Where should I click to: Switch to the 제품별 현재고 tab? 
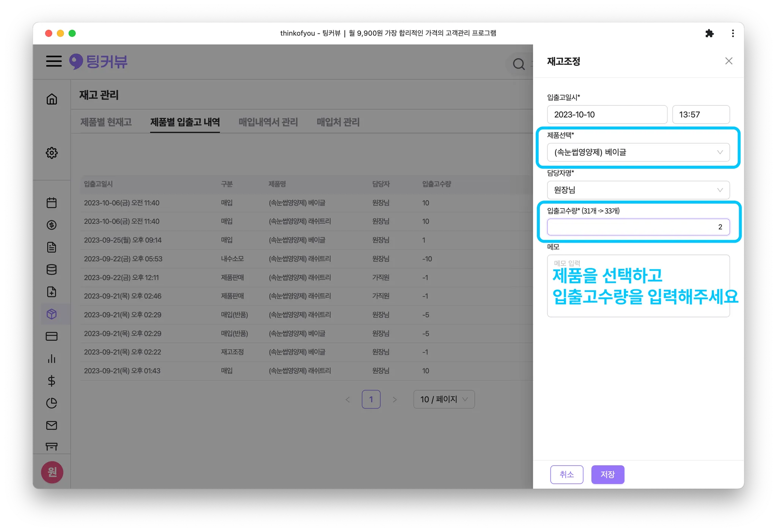(106, 122)
